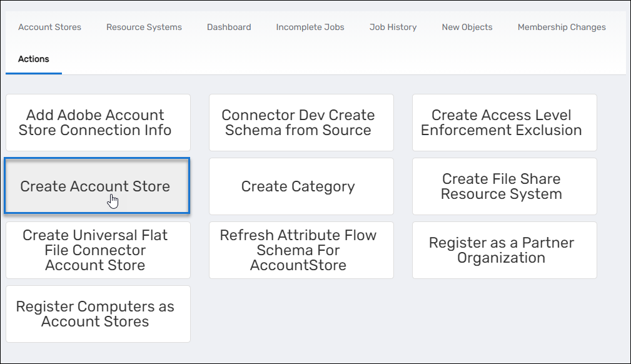Click the active Actions tab
The height and width of the screenshot is (364, 631).
pyautogui.click(x=34, y=59)
